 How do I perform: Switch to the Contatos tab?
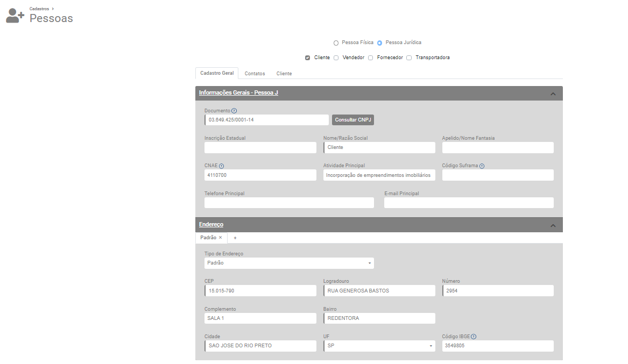pyautogui.click(x=255, y=74)
